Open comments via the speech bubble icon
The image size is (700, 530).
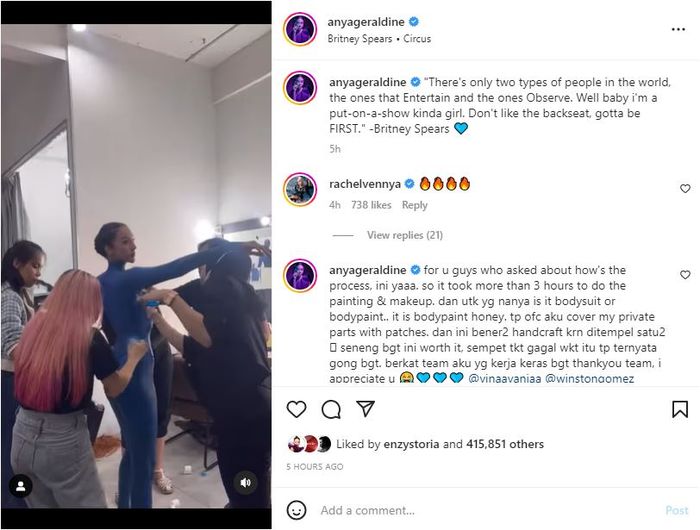[x=331, y=409]
